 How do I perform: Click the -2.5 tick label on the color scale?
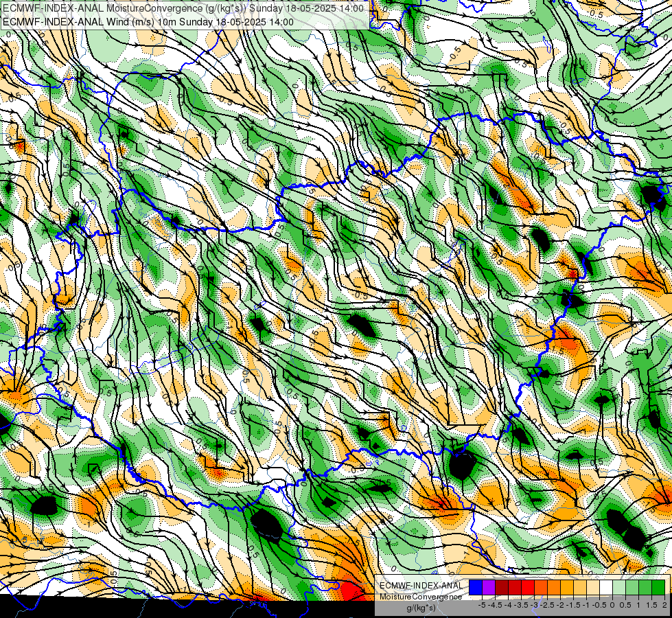click(x=547, y=605)
